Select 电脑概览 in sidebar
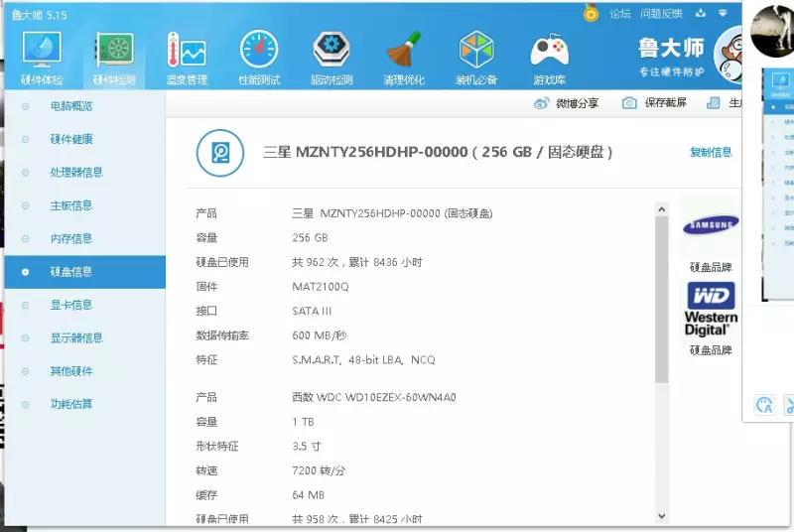Image resolution: width=794 pixels, height=532 pixels. 71,106
